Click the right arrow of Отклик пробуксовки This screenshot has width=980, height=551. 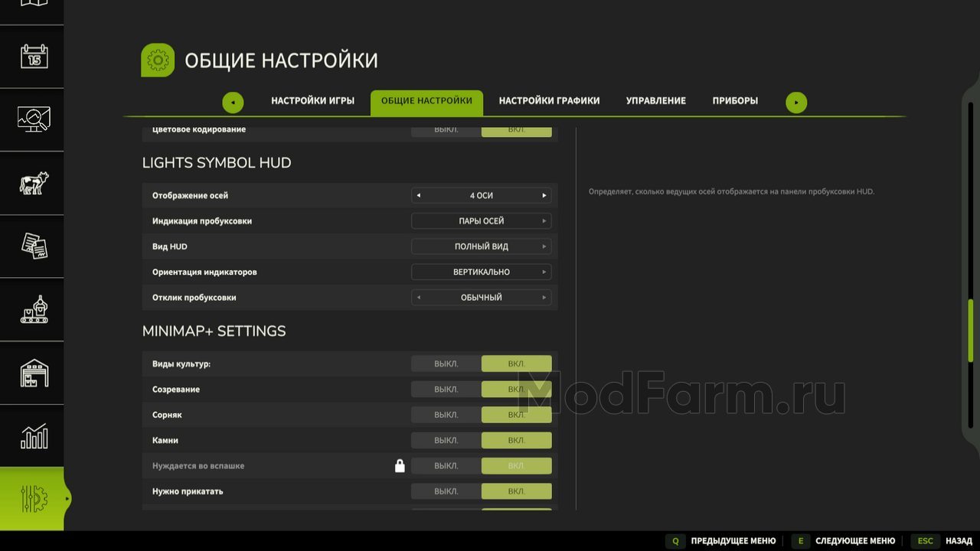tap(544, 298)
